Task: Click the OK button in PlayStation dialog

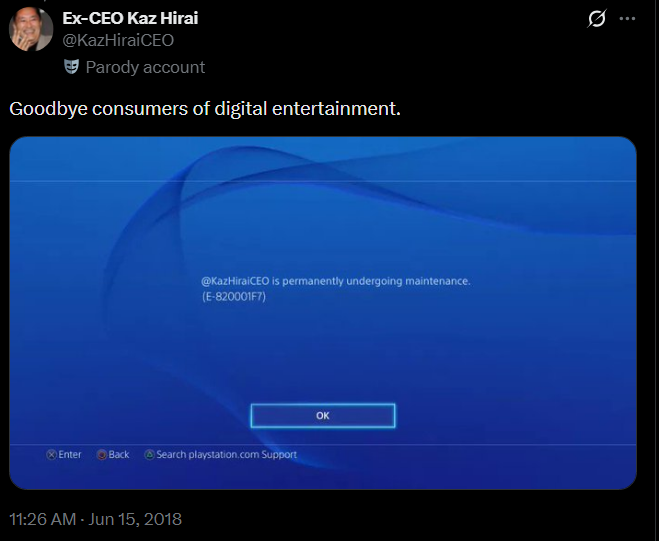Action: point(323,416)
